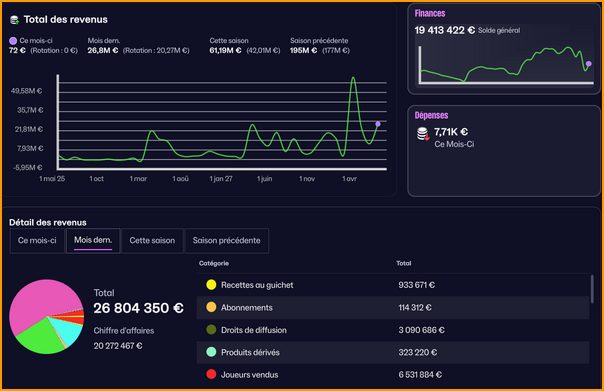Click the olive Droits de diffusion swatch
Screen dimensions: 604x391
(x=211, y=330)
